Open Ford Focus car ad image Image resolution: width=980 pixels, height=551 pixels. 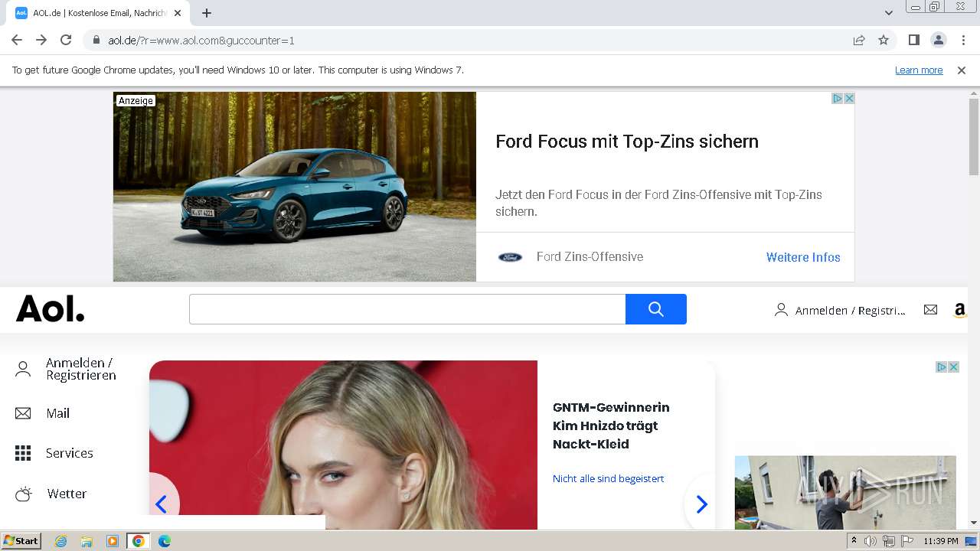click(x=295, y=187)
